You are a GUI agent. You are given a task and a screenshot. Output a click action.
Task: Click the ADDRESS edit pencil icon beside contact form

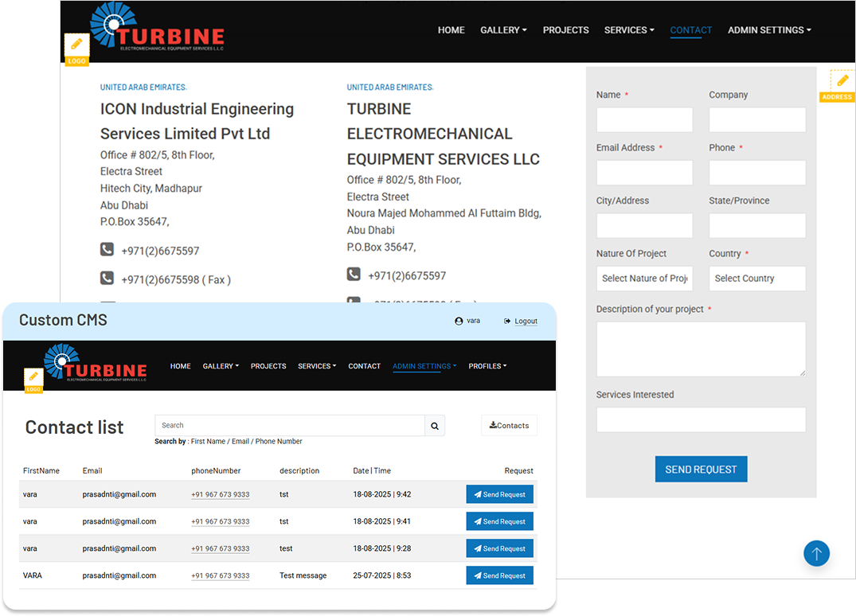(x=842, y=82)
